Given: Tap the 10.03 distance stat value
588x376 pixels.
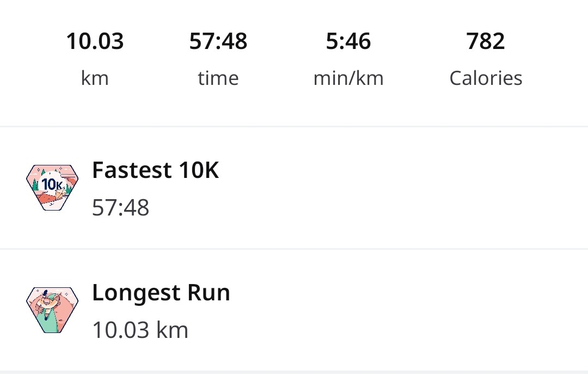Looking at the screenshot, I should [x=95, y=41].
